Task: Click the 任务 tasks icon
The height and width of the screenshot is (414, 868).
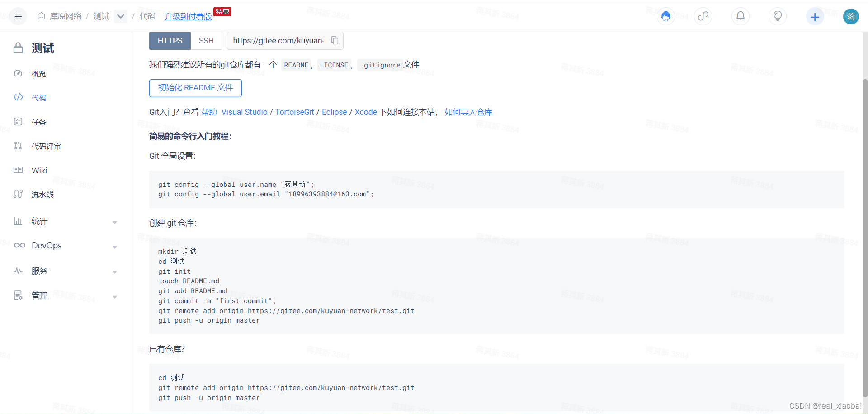Action: coord(18,122)
